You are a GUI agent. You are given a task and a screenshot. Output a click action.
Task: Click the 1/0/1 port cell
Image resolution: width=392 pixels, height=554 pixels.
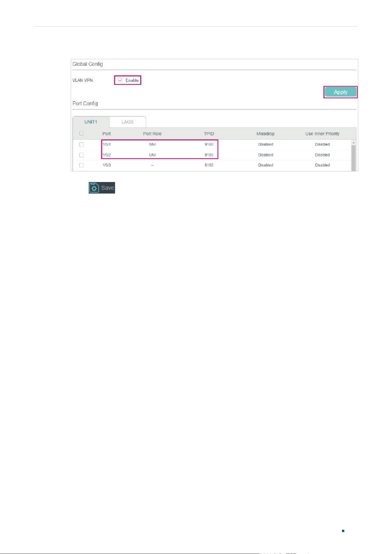(107, 144)
